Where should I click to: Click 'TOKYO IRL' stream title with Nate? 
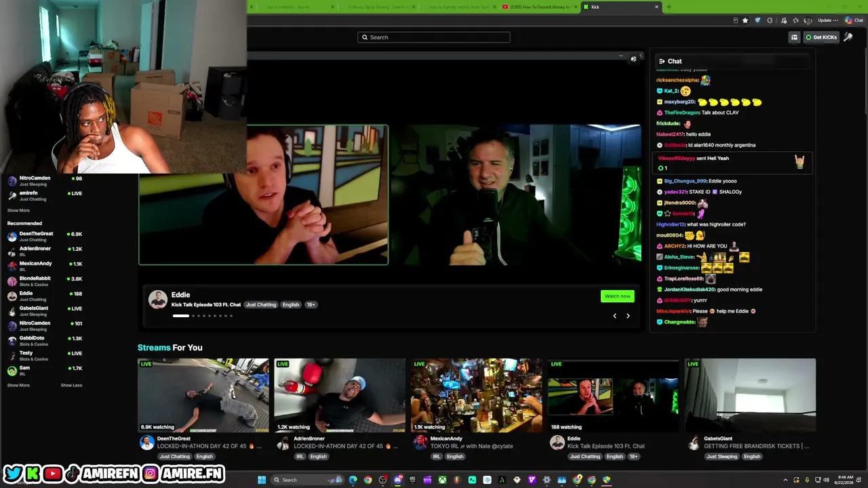(471, 446)
